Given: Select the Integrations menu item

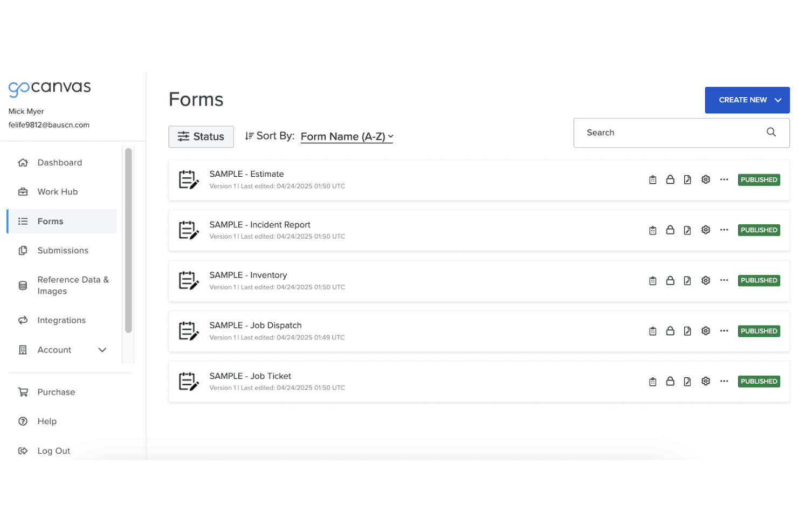Looking at the screenshot, I should [61, 320].
